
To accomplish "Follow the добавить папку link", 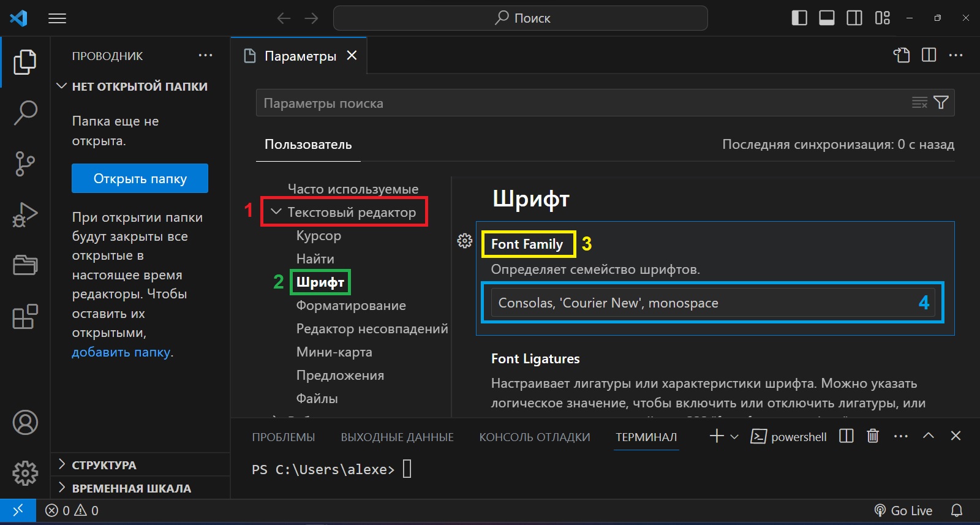I will [121, 352].
